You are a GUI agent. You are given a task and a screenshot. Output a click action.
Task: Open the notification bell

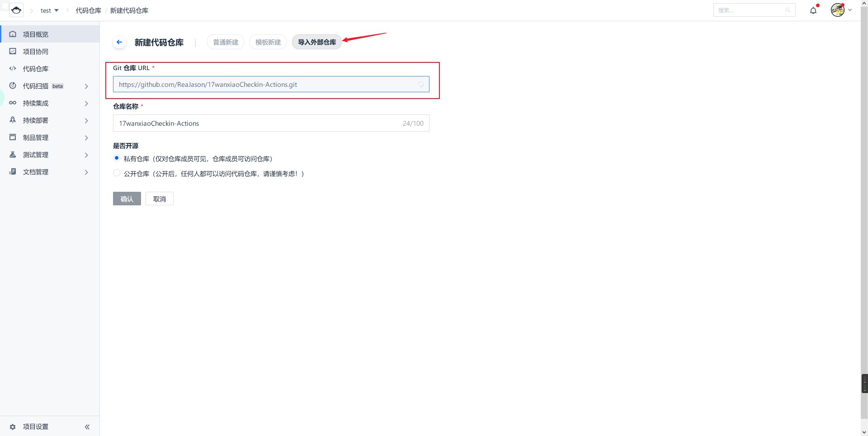813,10
